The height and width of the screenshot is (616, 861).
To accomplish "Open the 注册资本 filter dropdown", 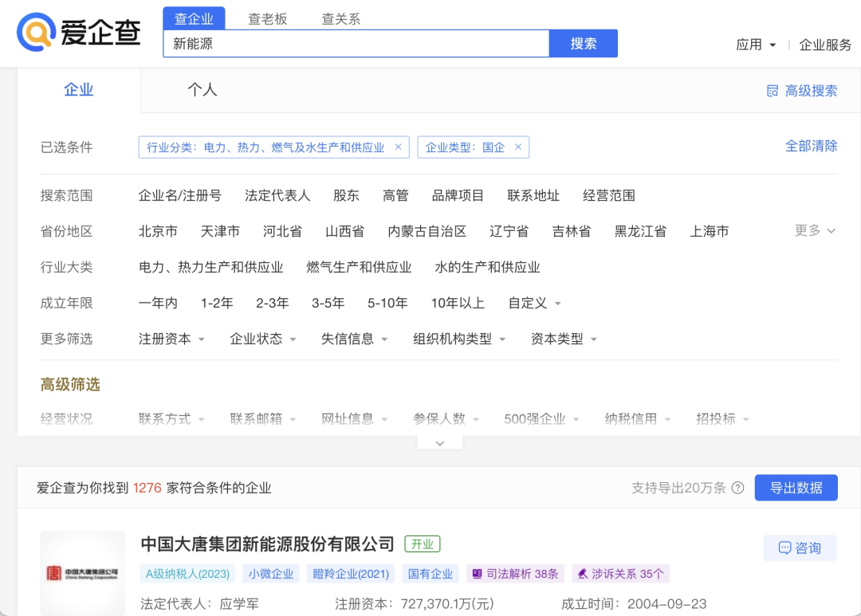I will (171, 339).
